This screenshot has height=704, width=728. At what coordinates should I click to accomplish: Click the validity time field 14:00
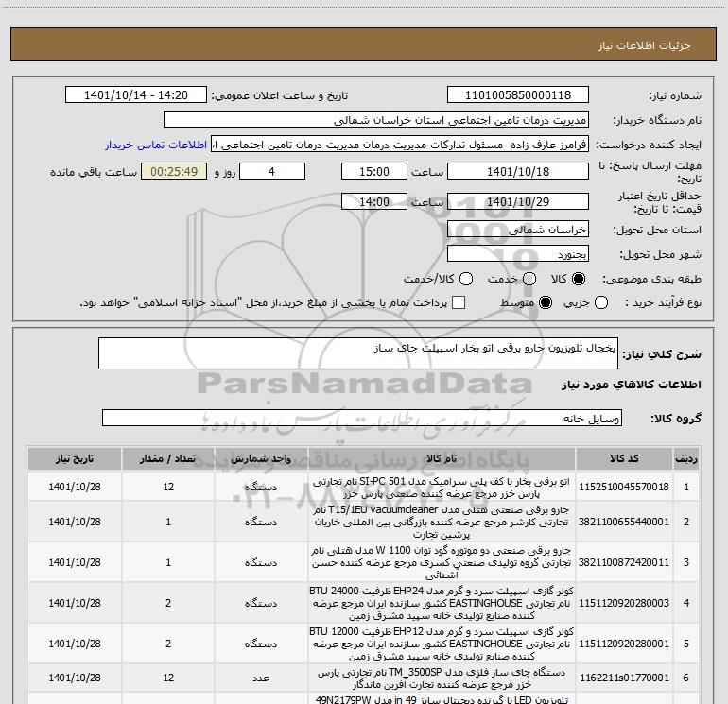coord(374,202)
